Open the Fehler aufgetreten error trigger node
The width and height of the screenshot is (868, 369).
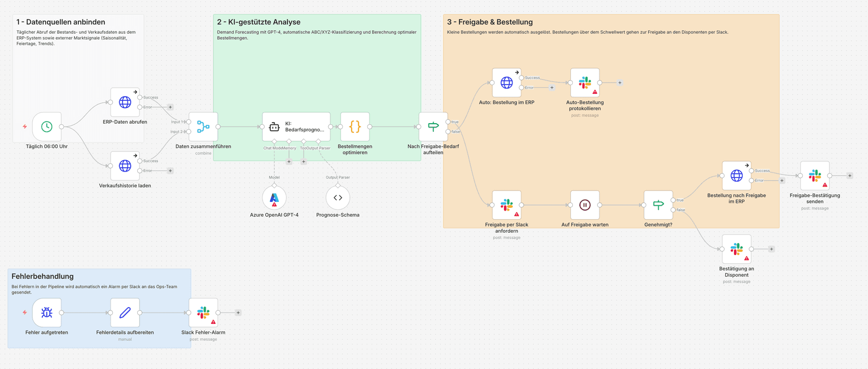tap(47, 313)
